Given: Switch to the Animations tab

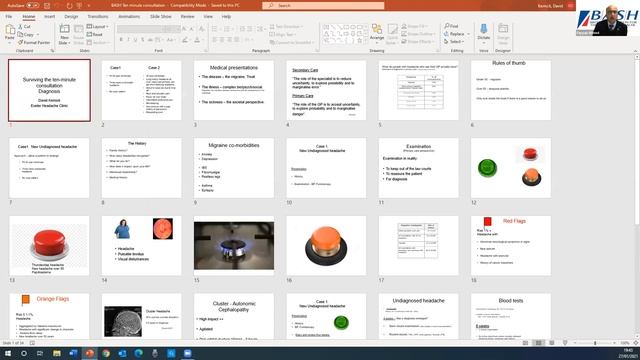Looking at the screenshot, I should (x=129, y=16).
